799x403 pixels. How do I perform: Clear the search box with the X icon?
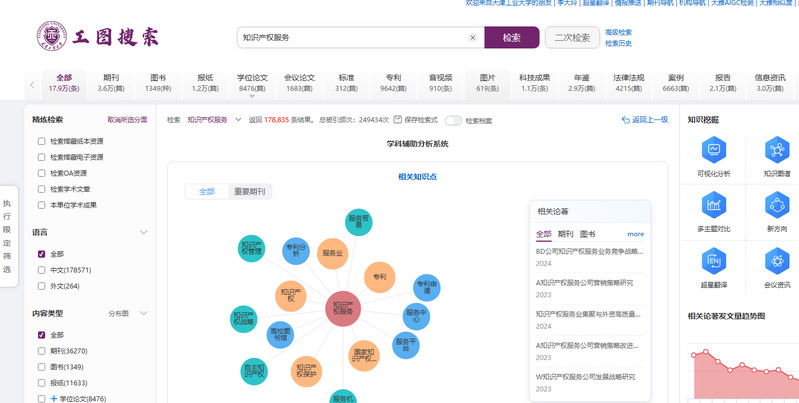[x=473, y=38]
